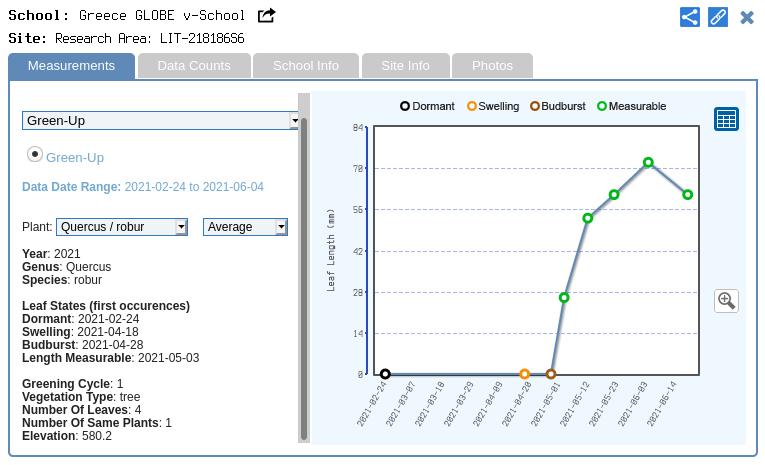Screen dimensions: 765x465
Task: Open the Site Info tab
Action: click(405, 66)
